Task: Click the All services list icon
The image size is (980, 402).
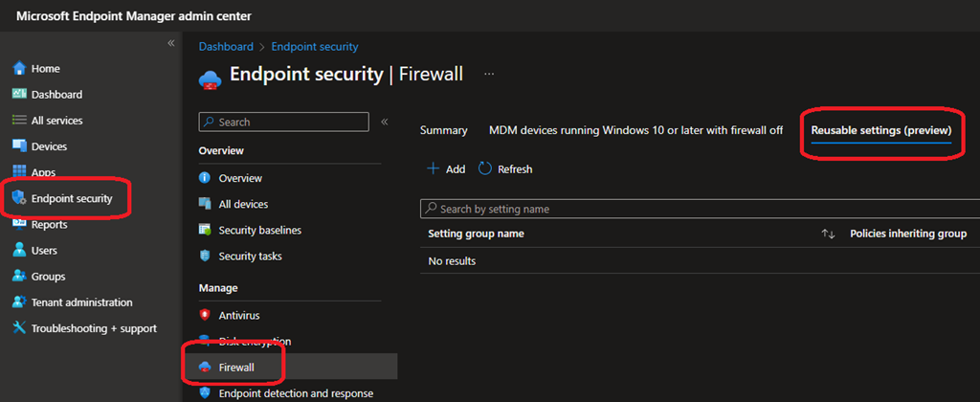Action: 19,121
